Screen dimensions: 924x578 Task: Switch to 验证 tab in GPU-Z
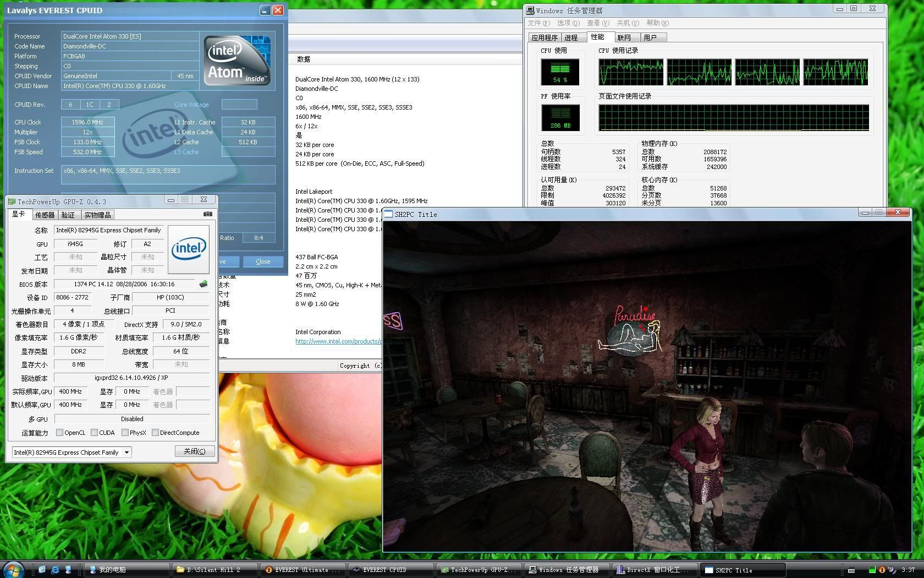68,215
